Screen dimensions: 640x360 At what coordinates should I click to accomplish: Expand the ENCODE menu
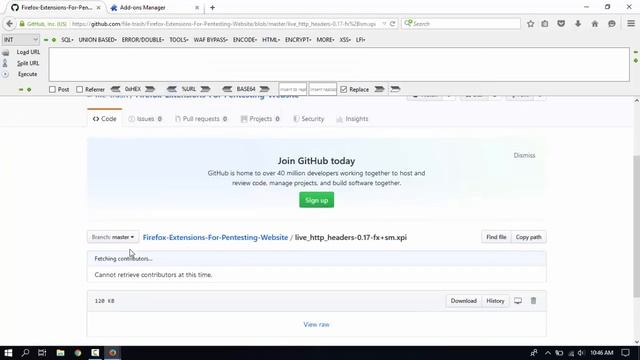(x=245, y=40)
